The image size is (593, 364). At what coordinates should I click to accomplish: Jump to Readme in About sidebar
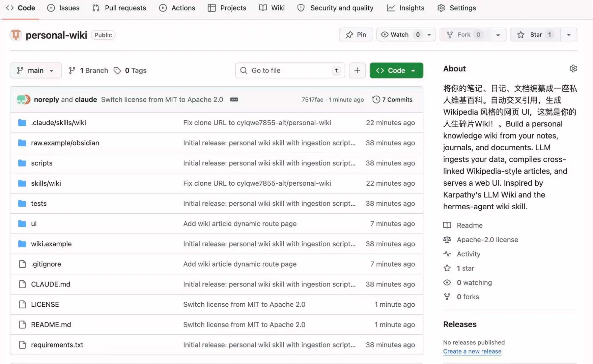463,225
